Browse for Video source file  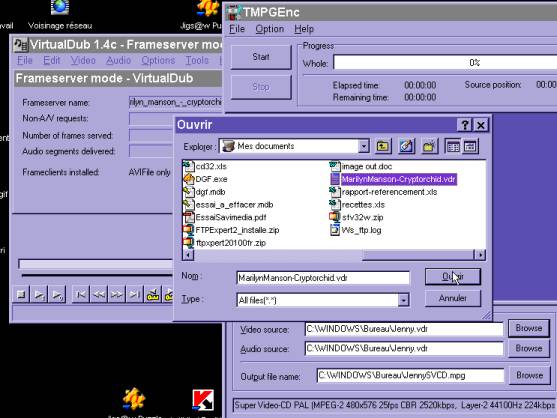tap(529, 328)
